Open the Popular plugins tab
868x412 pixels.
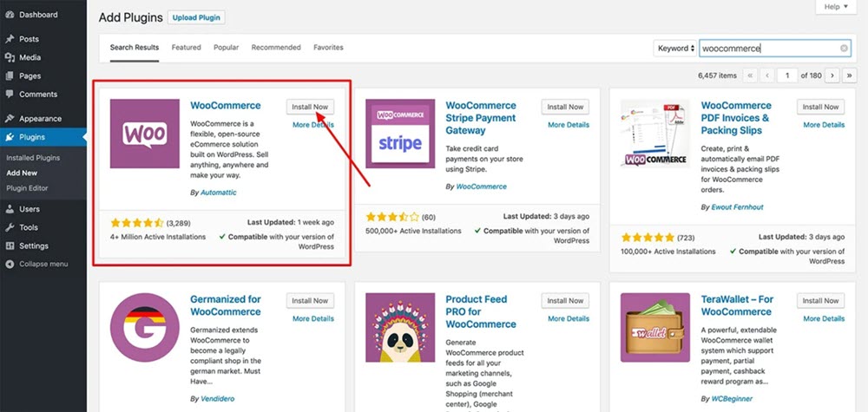227,48
